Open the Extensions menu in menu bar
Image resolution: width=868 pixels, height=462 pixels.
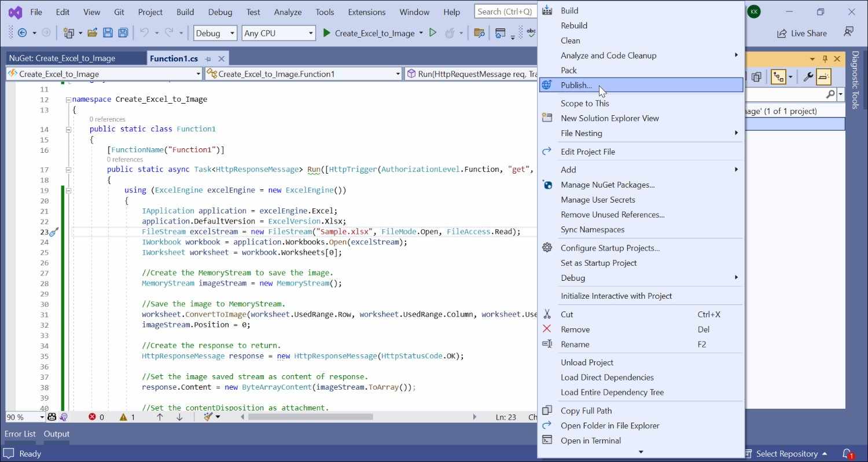[367, 12]
